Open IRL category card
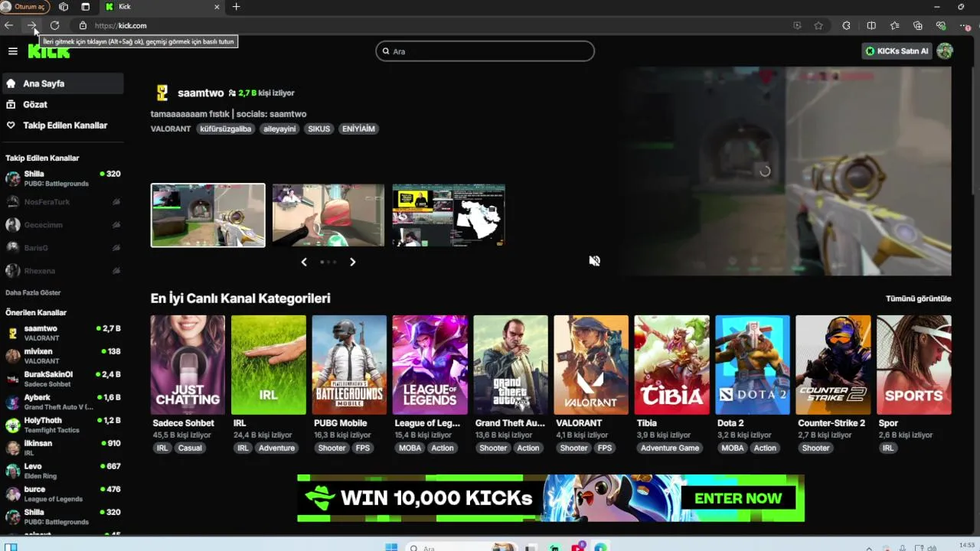 269,365
